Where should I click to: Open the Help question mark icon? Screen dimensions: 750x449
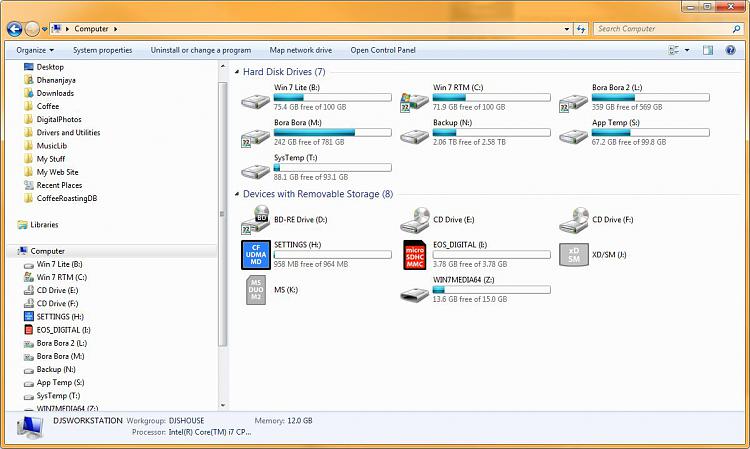point(730,50)
